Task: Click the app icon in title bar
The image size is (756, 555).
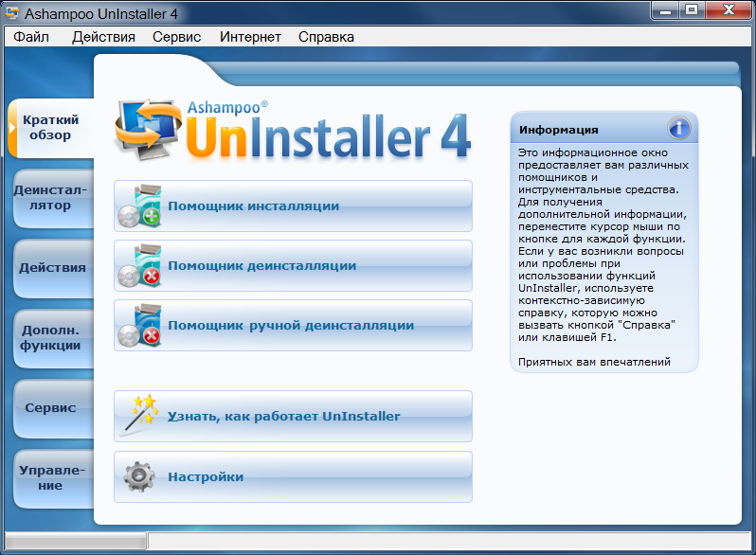Action: 12,13
